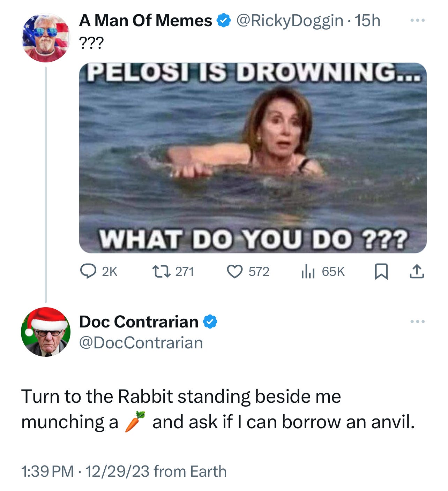448x491 pixels.
Task: Open A Man Of Memes profile picture
Action: coord(46,38)
